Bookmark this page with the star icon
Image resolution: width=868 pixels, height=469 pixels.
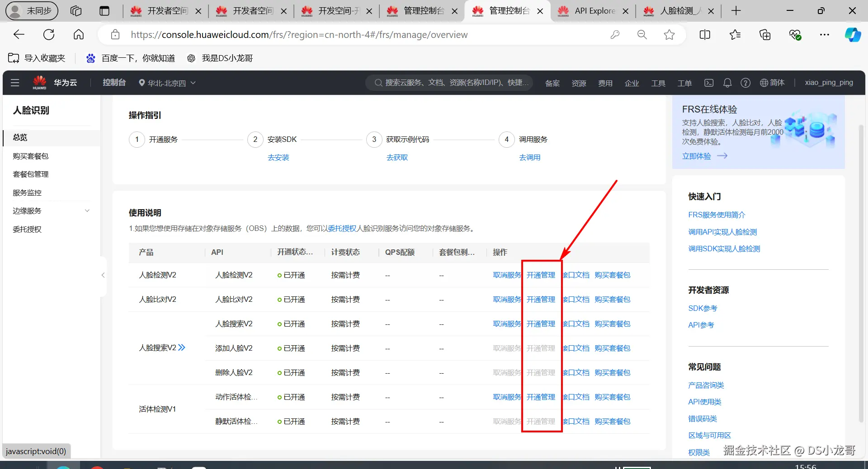tap(669, 35)
